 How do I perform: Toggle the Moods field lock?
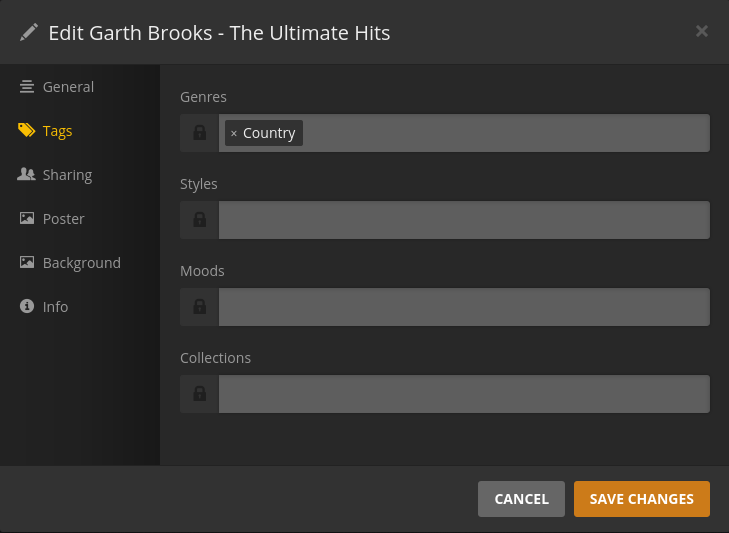(x=200, y=307)
